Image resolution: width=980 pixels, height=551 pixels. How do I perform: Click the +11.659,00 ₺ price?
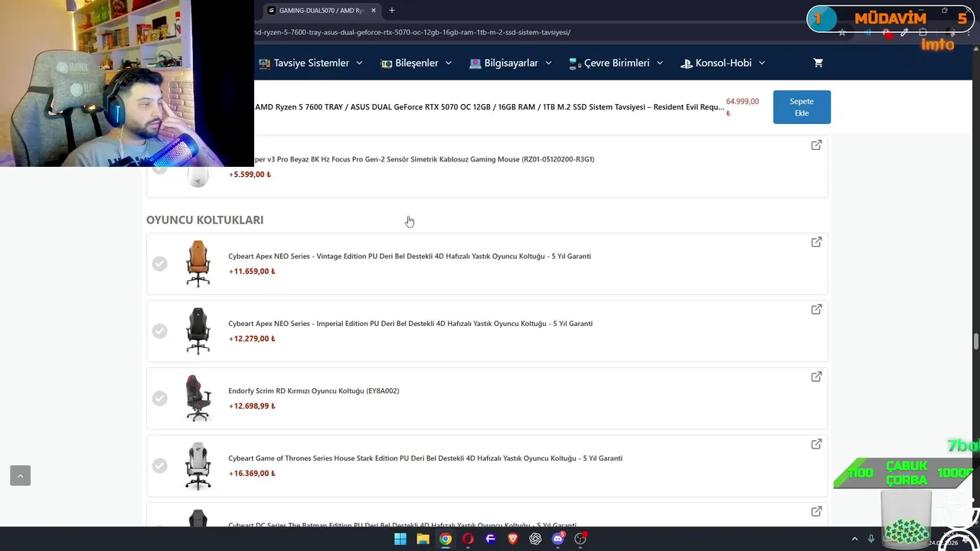coord(252,271)
